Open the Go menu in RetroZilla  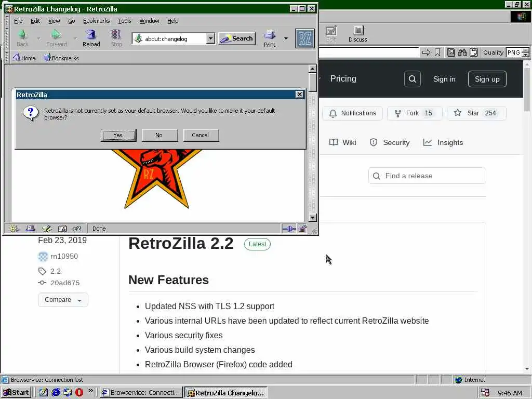pos(72,21)
